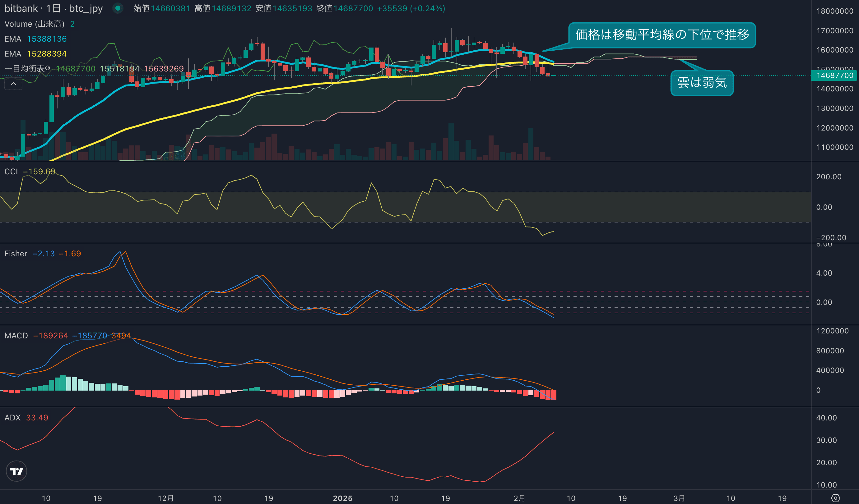Click the 18000000 price scale label
The height and width of the screenshot is (504, 859).
[834, 11]
